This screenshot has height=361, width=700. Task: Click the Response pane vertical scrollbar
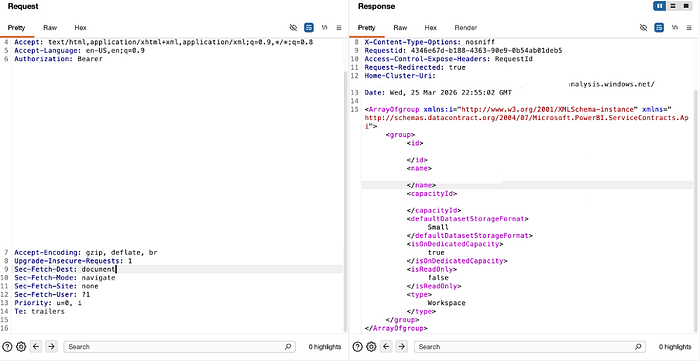695,210
